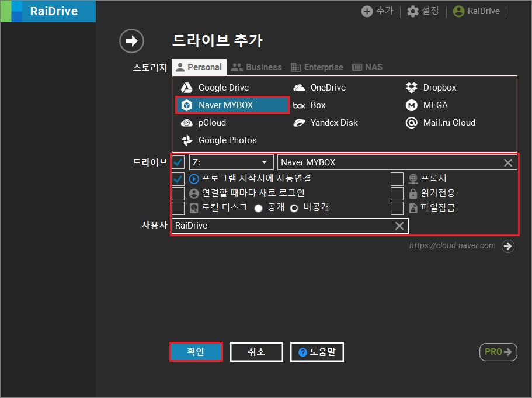Click the 추가 label in header
The height and width of the screenshot is (398, 532).
coord(385,11)
